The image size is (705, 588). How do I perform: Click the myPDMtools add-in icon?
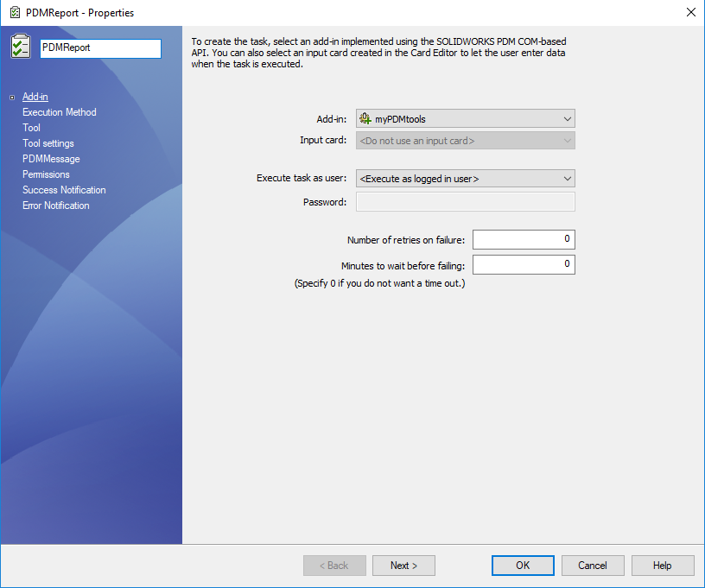click(x=366, y=119)
